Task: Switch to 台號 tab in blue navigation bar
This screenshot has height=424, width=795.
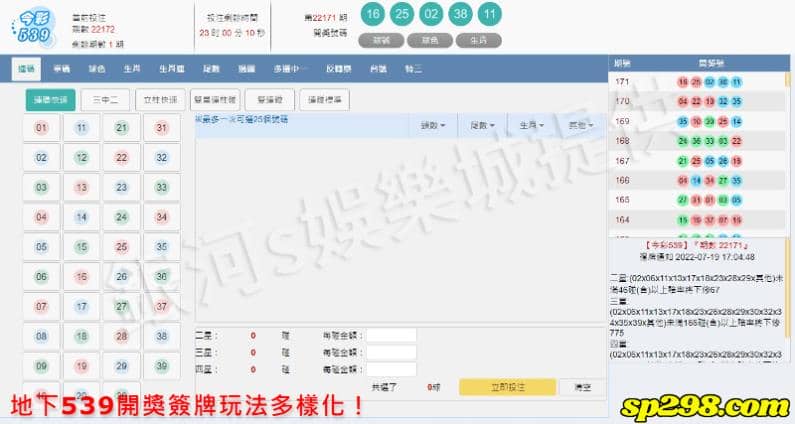Action: pyautogui.click(x=378, y=69)
